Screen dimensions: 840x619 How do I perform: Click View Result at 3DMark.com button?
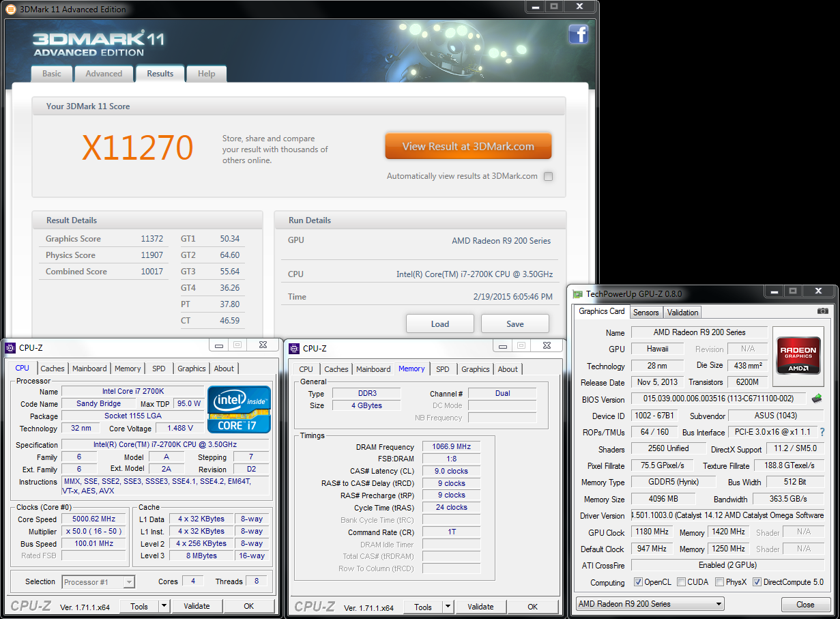(x=468, y=146)
